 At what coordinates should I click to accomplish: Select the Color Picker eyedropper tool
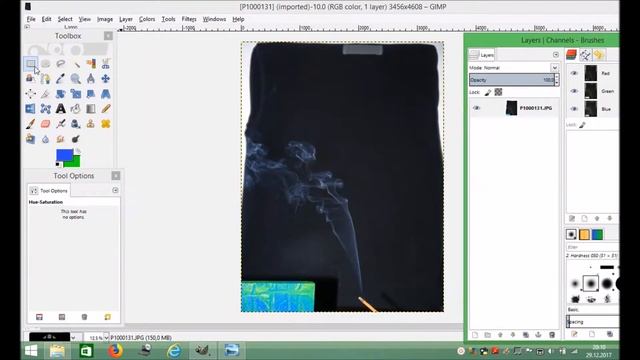coord(61,79)
